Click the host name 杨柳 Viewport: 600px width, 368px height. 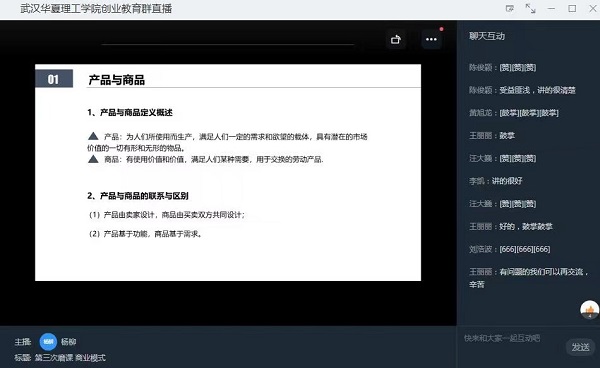(68, 342)
